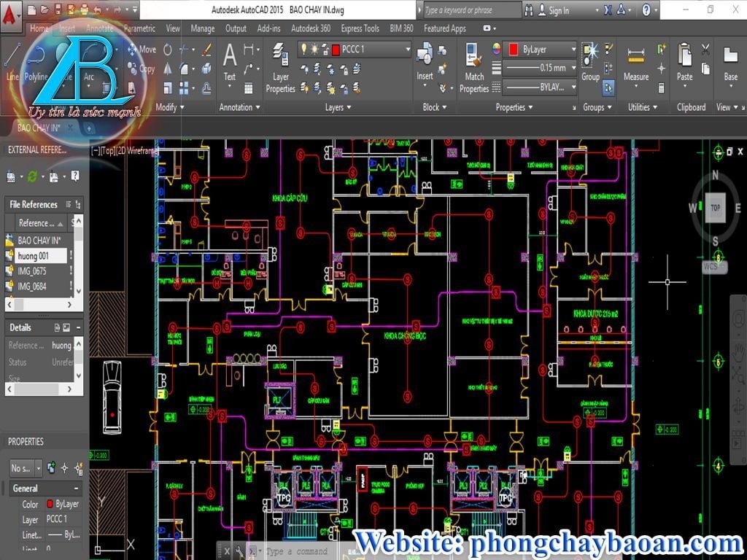Click the Match Properties tool
This screenshot has height=560, width=747.
pyautogui.click(x=474, y=69)
